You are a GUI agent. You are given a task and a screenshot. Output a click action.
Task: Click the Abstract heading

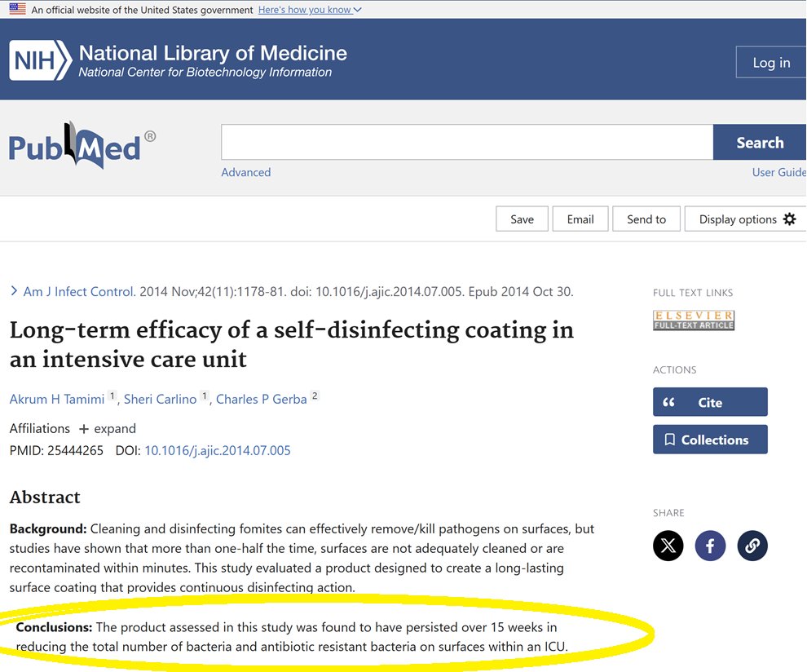click(46, 497)
